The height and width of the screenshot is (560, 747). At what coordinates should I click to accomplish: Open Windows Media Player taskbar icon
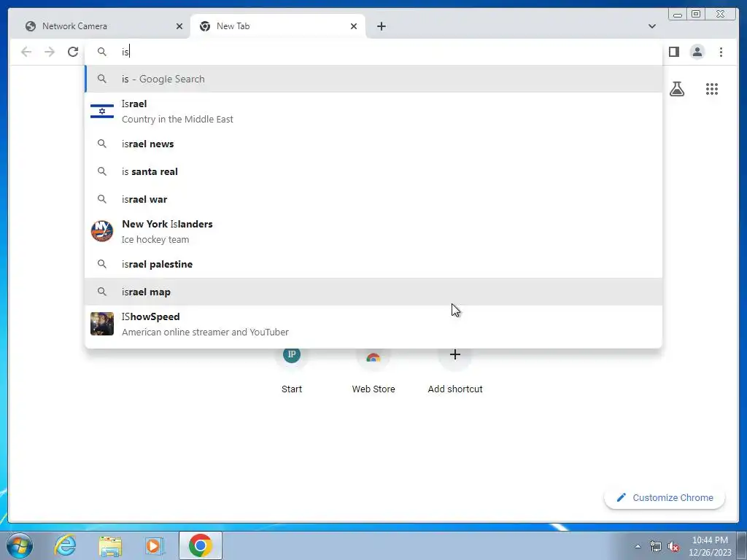pos(154,545)
